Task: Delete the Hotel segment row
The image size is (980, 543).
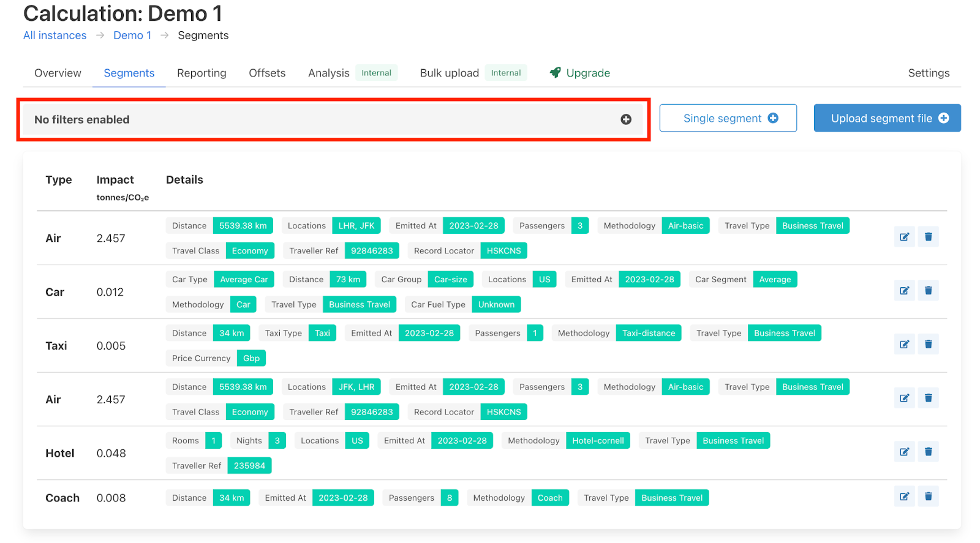Action: [x=928, y=452]
